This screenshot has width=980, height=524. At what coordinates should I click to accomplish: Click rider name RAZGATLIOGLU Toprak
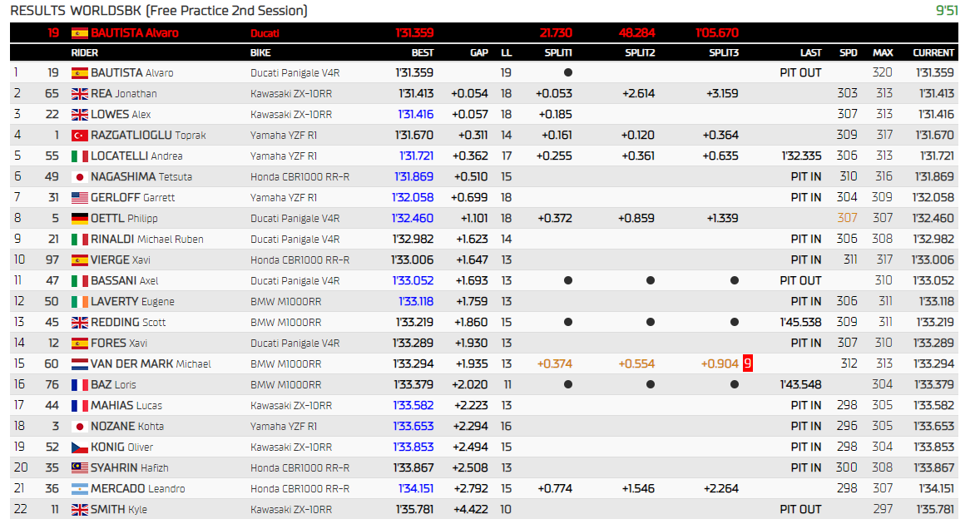click(148, 136)
